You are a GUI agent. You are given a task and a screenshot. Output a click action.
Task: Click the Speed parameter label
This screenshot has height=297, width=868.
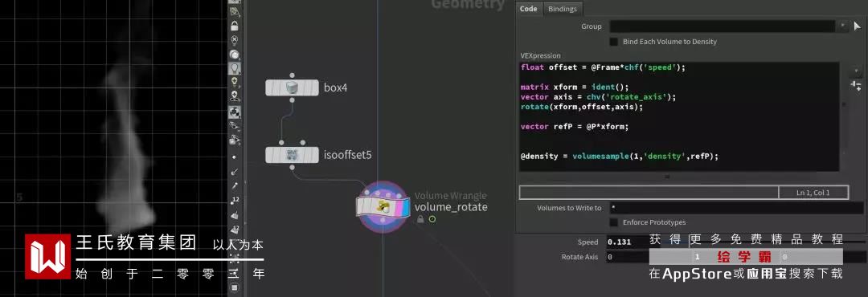(x=588, y=242)
